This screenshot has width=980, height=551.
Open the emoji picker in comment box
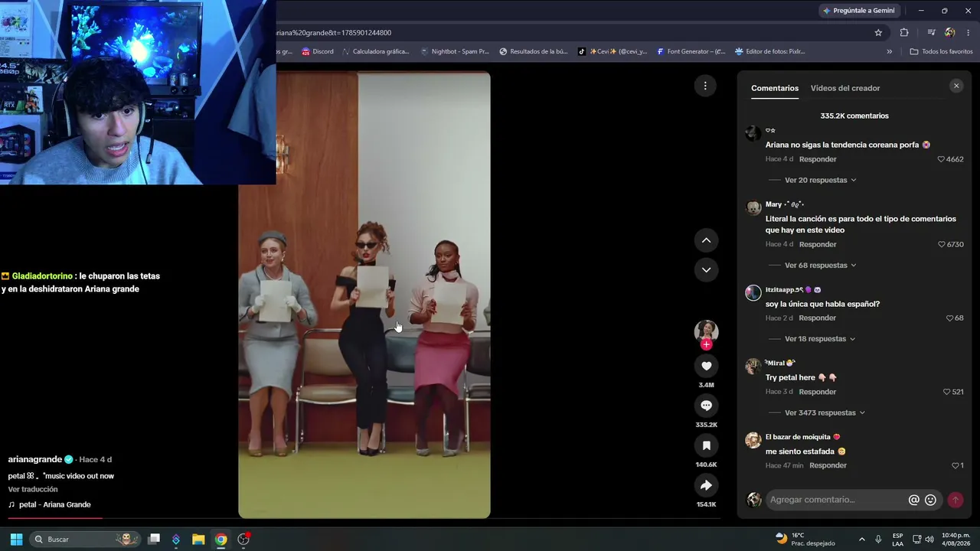[930, 500]
